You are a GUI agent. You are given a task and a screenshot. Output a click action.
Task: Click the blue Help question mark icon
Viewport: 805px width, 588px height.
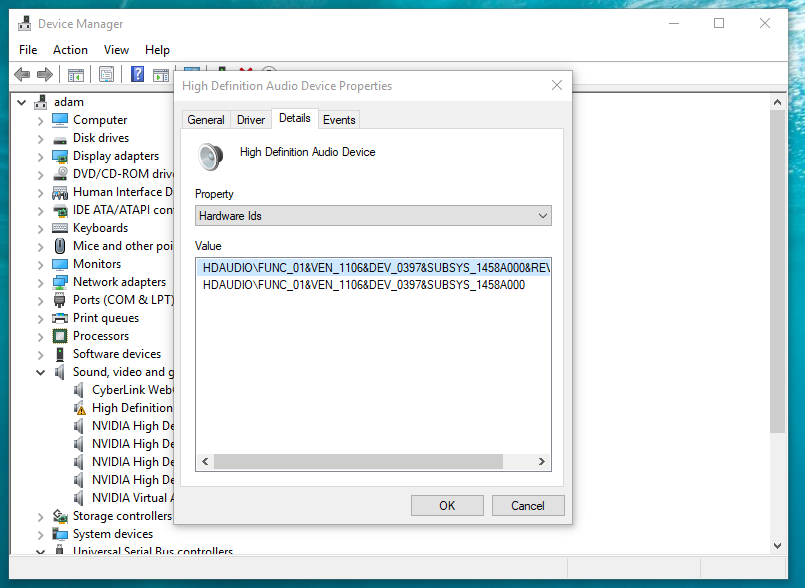click(x=137, y=74)
